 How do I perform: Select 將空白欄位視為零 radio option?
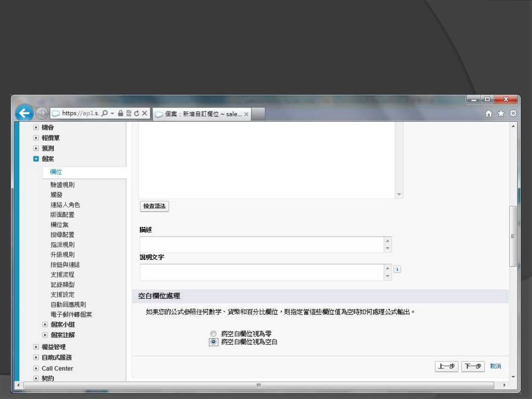coord(213,334)
